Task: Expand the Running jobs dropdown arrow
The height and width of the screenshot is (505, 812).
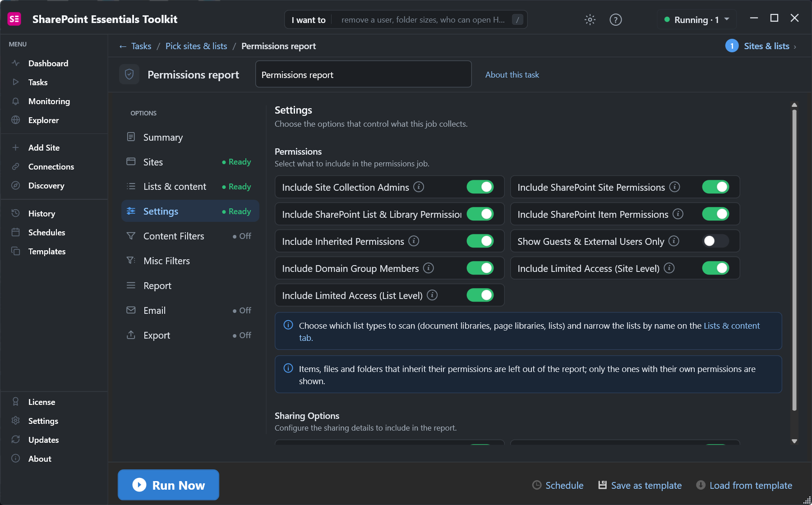Action: point(727,19)
